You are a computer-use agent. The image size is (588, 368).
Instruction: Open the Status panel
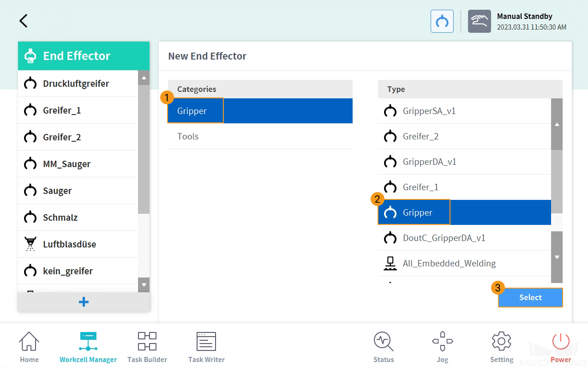(384, 347)
